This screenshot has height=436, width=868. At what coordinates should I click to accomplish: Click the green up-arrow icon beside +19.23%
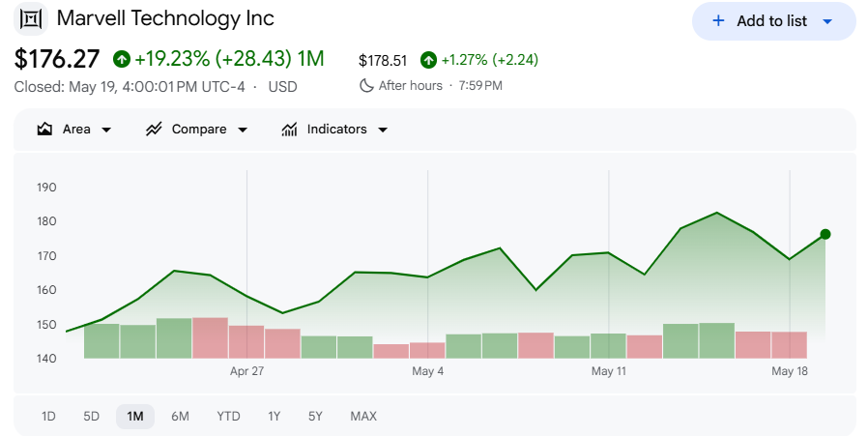122,59
